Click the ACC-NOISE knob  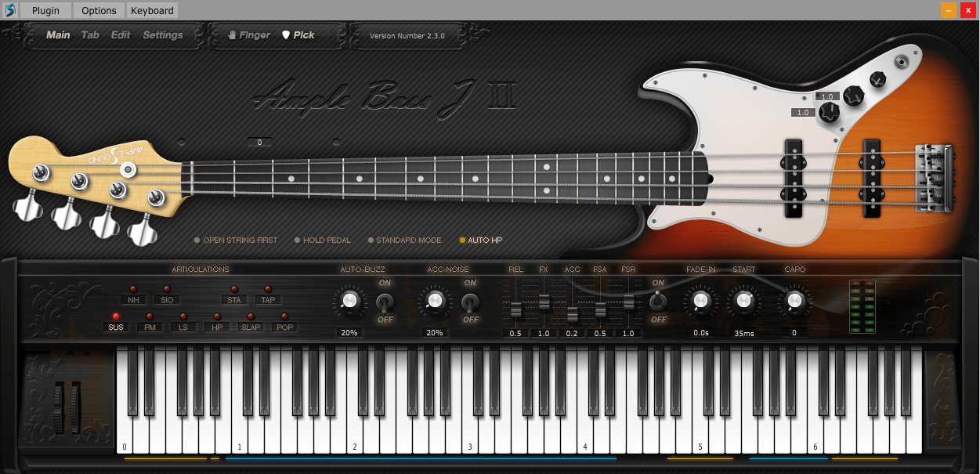tap(435, 301)
